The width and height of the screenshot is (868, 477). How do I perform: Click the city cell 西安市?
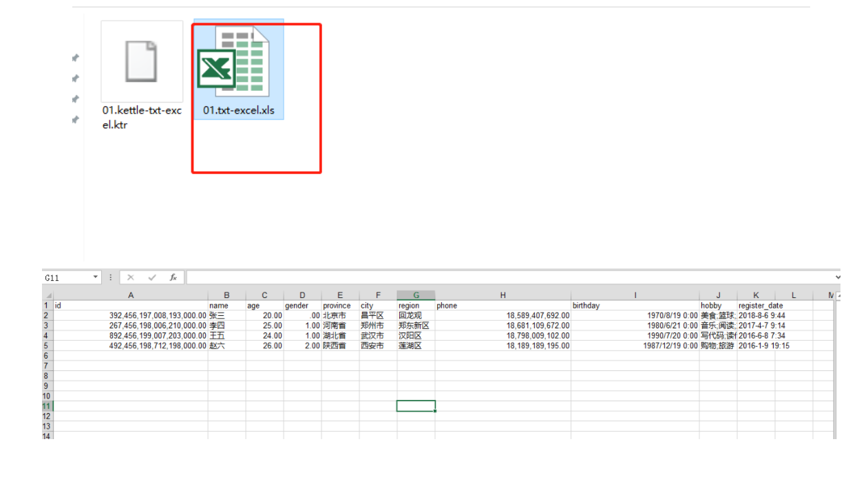pos(378,346)
